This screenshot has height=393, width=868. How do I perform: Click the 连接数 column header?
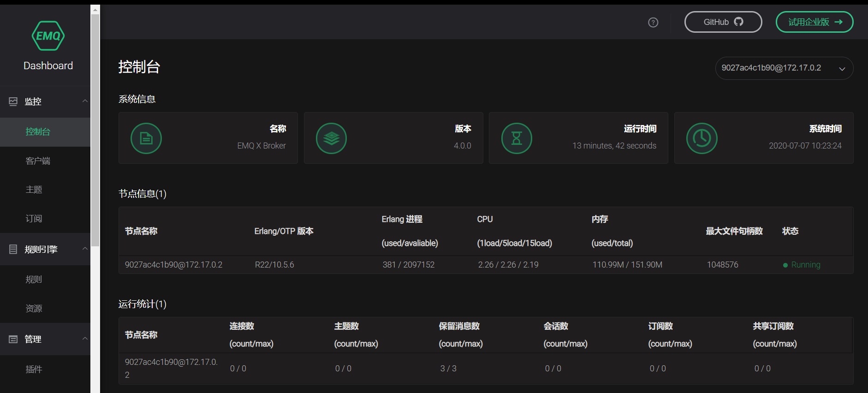242,326
